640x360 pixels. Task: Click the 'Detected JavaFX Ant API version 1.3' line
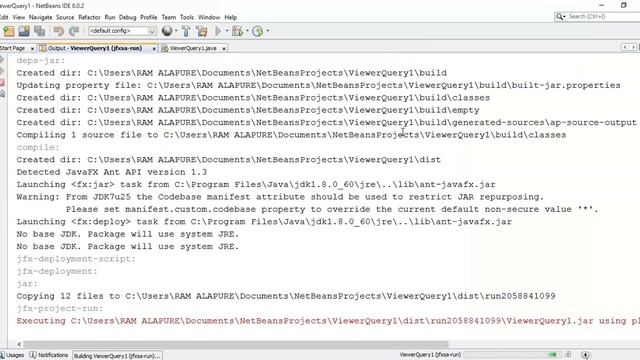[111, 172]
